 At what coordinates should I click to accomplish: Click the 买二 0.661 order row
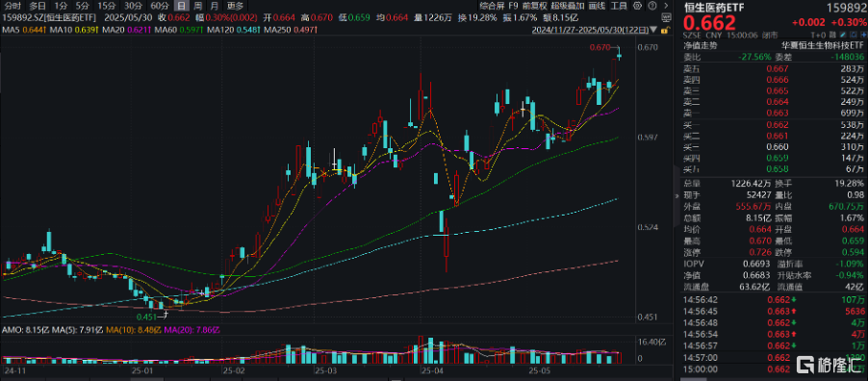tap(774, 137)
